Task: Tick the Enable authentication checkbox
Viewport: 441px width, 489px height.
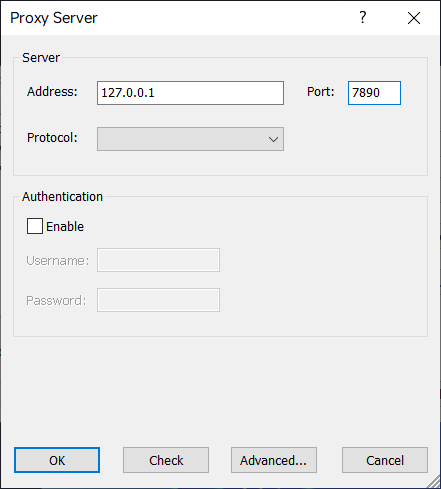Action: click(x=35, y=226)
